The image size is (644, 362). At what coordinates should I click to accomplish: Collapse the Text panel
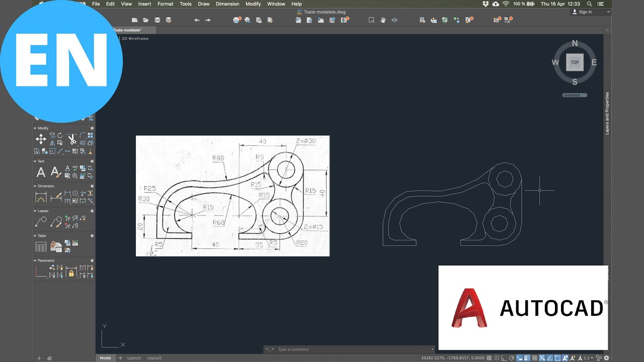tap(35, 161)
